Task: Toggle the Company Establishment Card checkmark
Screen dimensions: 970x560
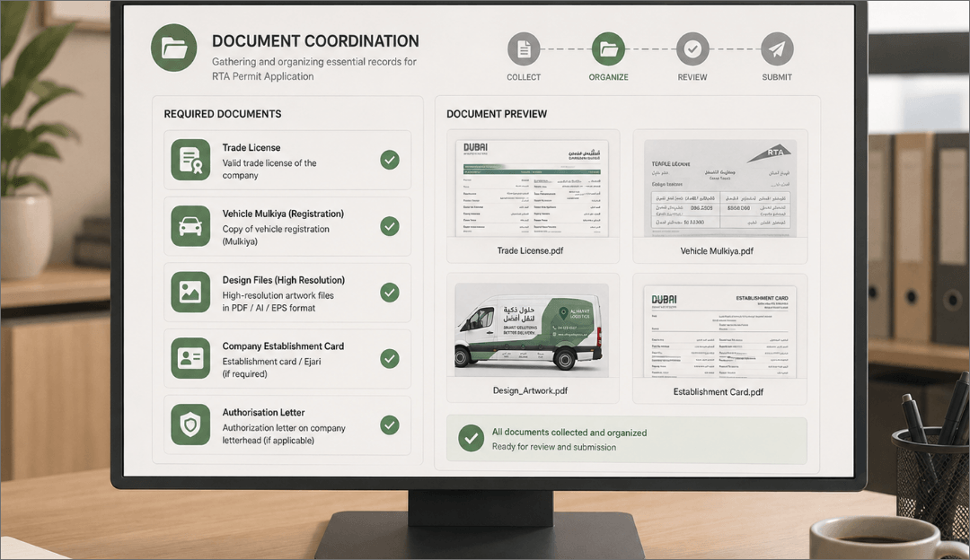Action: (390, 358)
